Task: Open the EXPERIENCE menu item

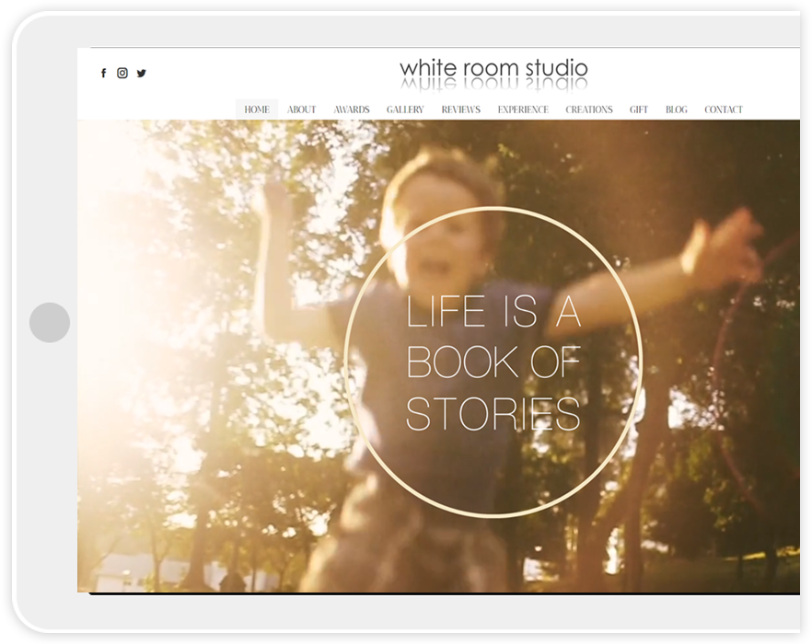Action: point(523,109)
